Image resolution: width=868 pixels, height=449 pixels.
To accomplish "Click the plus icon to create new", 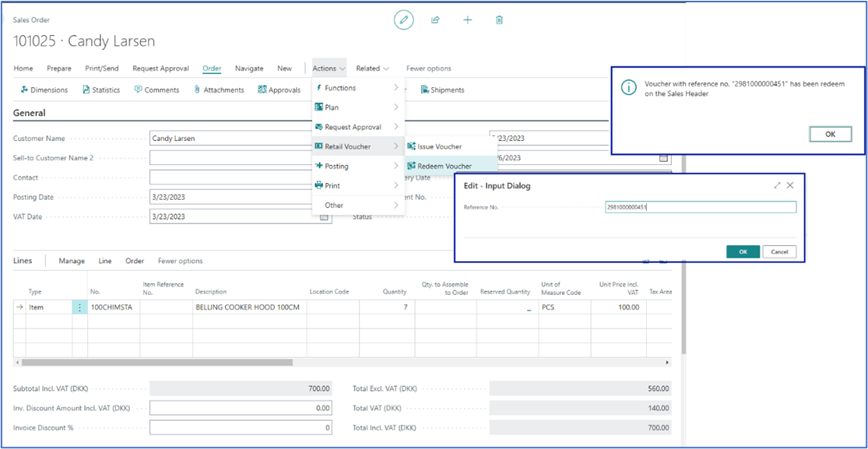I will pos(467,20).
